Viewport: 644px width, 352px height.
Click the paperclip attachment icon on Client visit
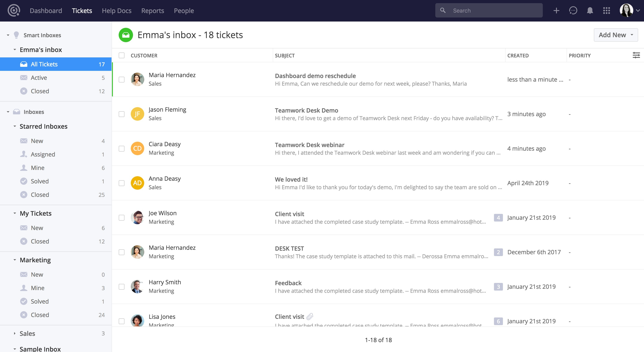[x=310, y=316]
